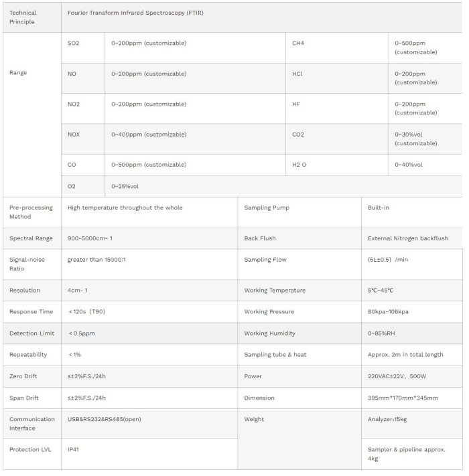Click the Dimension value 395mm*170mm*345mm
Image resolution: width=469 pixels, height=476 pixels.
tap(403, 398)
